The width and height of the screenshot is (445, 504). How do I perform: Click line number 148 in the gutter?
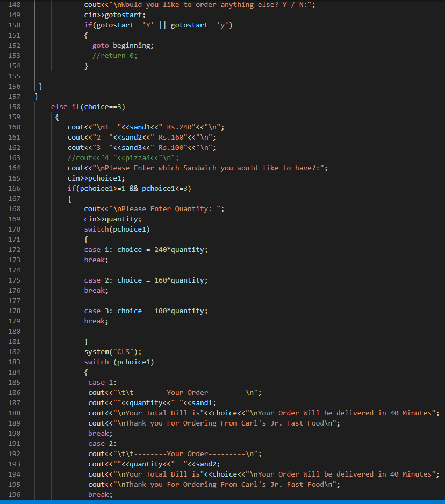click(x=14, y=5)
